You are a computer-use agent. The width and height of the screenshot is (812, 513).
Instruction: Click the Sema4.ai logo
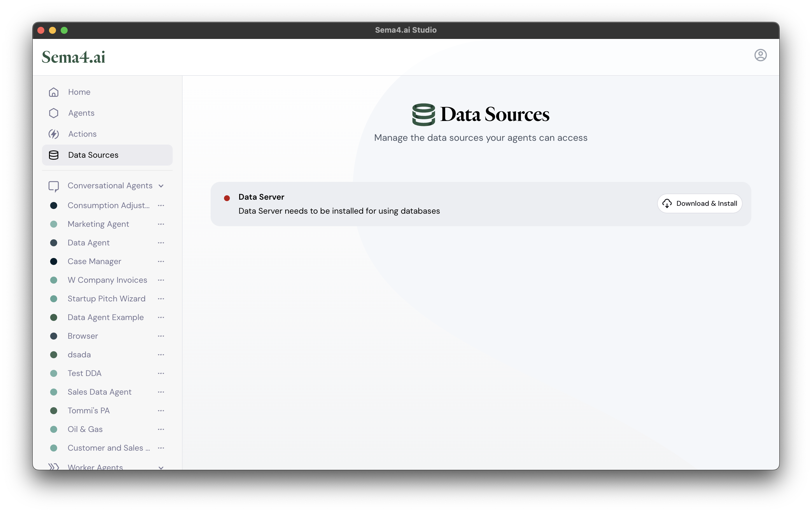(x=73, y=57)
